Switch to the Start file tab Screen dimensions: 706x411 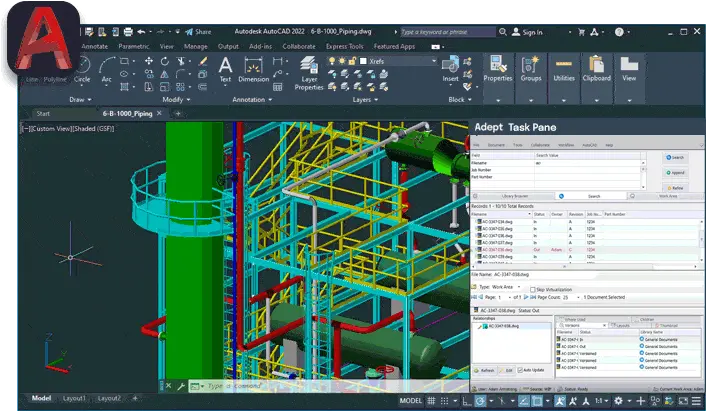pyautogui.click(x=43, y=113)
